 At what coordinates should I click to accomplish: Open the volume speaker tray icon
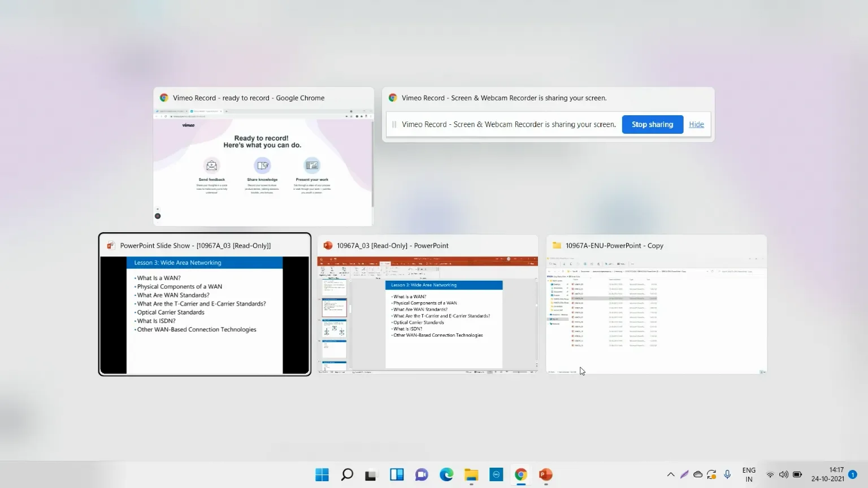point(783,474)
